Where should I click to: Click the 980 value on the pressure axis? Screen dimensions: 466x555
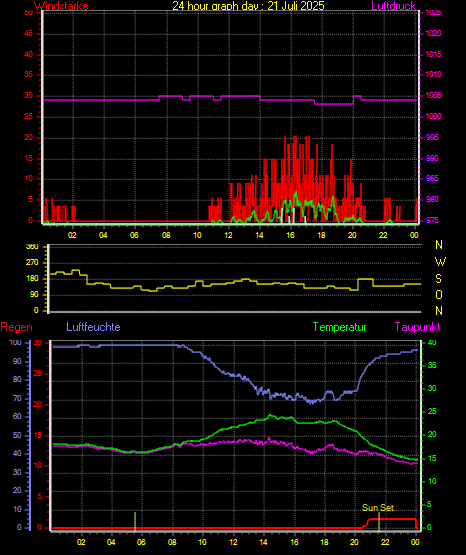tap(432, 199)
